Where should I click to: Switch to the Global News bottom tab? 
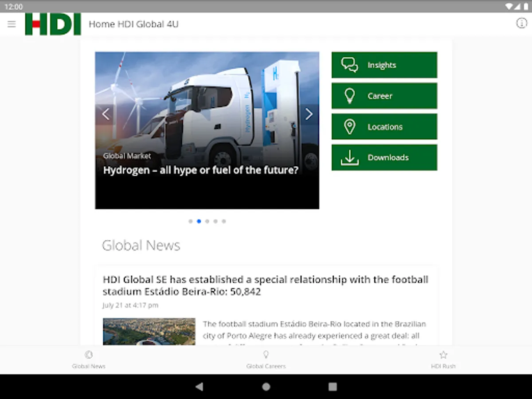[x=89, y=360]
